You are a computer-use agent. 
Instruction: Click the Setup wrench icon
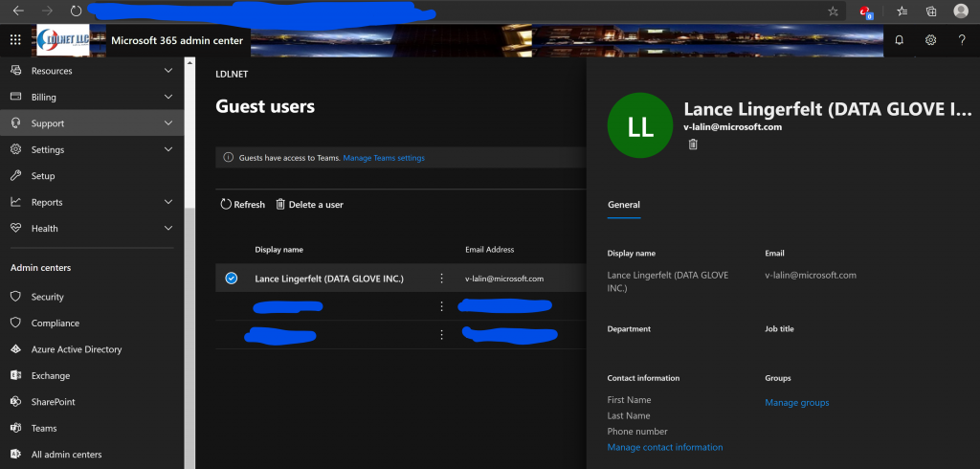[16, 176]
